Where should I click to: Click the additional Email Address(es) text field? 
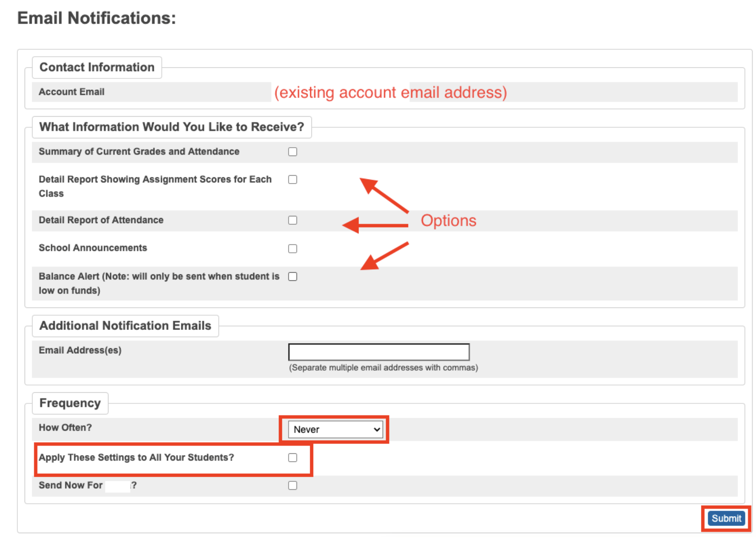pyautogui.click(x=378, y=352)
